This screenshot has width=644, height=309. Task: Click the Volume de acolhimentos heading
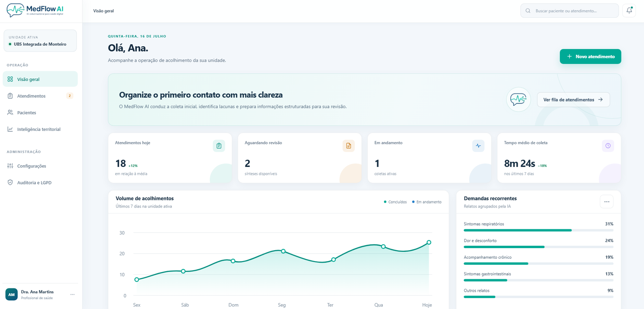[x=144, y=198]
